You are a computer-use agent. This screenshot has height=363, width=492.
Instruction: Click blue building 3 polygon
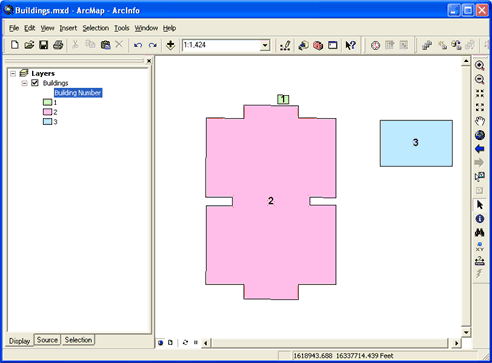pos(416,143)
